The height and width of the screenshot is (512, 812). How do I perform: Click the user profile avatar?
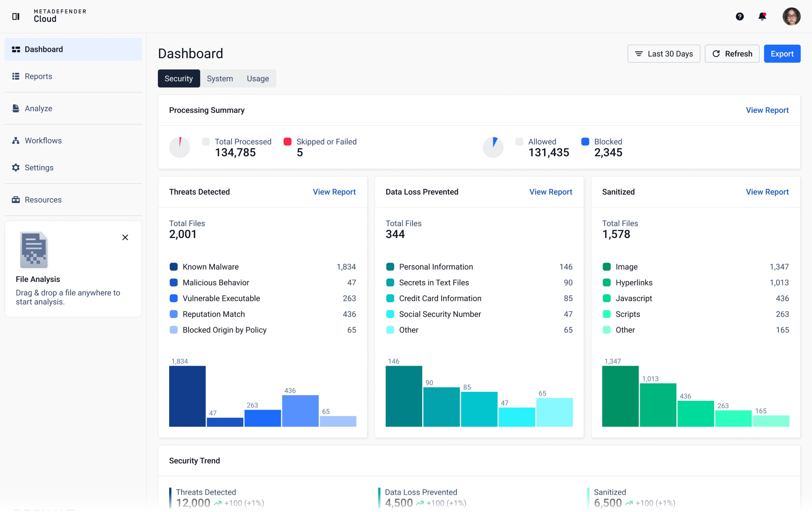pos(791,16)
